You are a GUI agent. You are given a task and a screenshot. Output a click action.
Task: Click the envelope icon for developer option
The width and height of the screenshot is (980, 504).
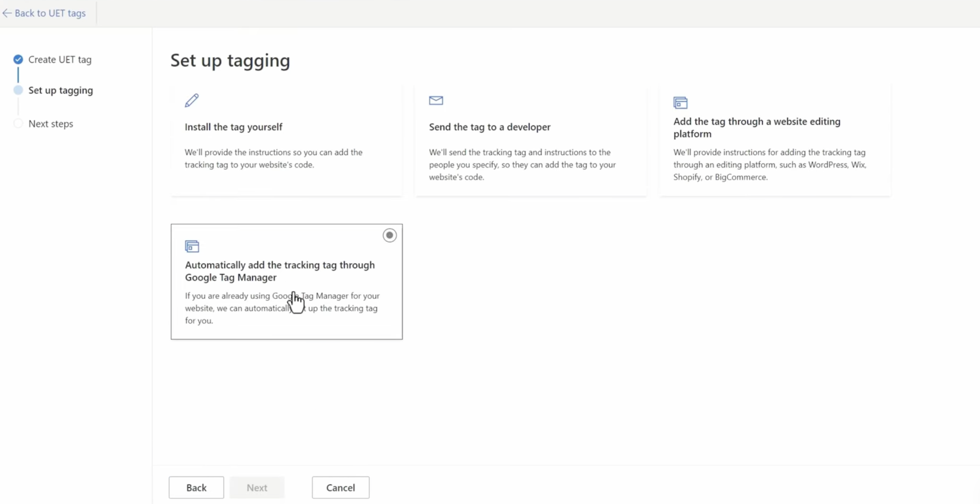[x=436, y=101]
